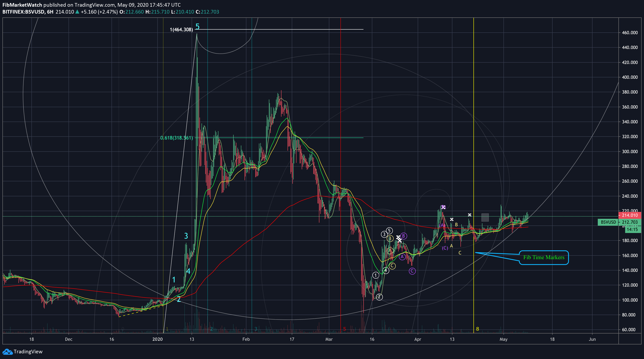Viewport: 644px width, 359px height.
Task: Click the cyan 4 wave label
Action: coord(188,271)
